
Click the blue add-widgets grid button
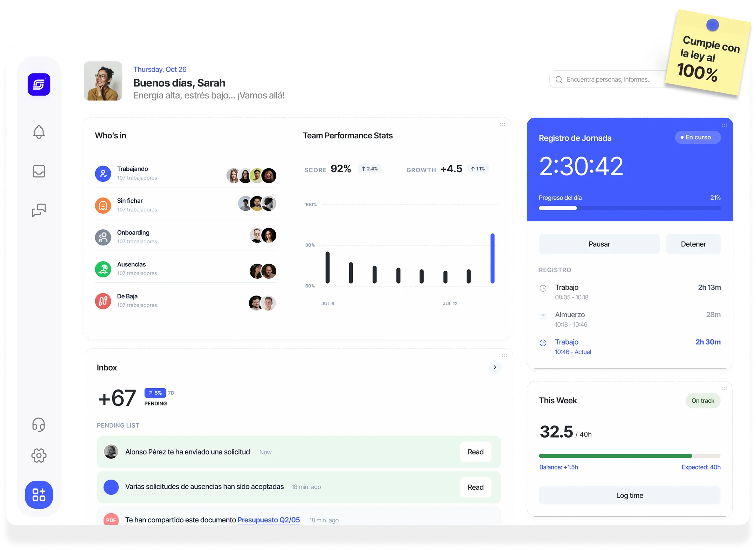[x=39, y=494]
